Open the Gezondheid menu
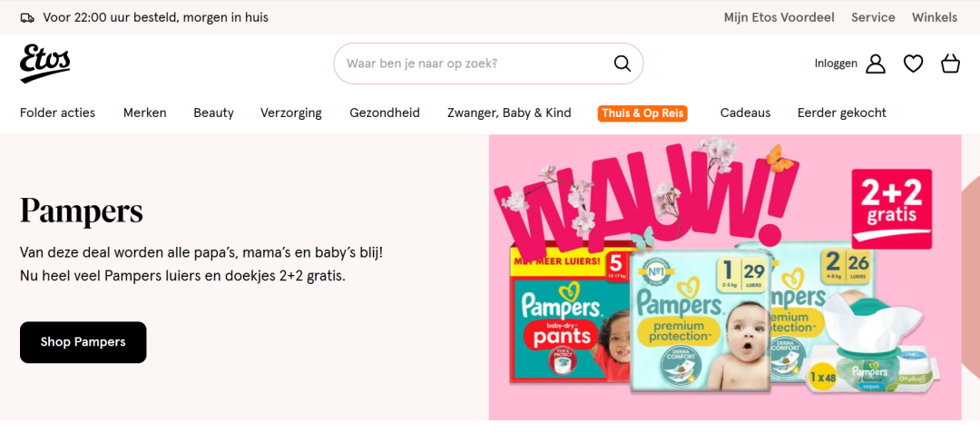 (385, 113)
